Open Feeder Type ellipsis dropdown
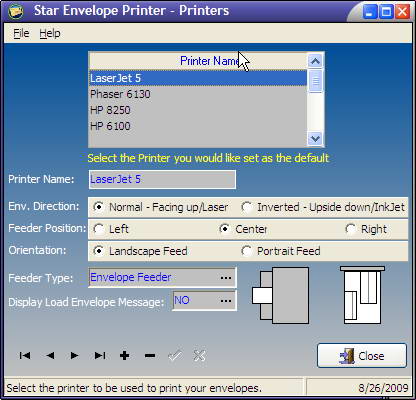Viewport: 416px width, 400px height. (226, 277)
